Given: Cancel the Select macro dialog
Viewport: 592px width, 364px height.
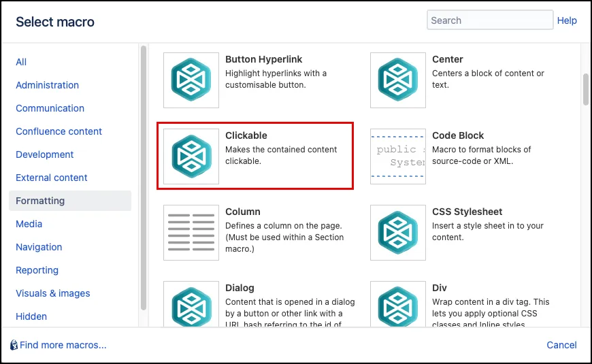Looking at the screenshot, I should (561, 345).
